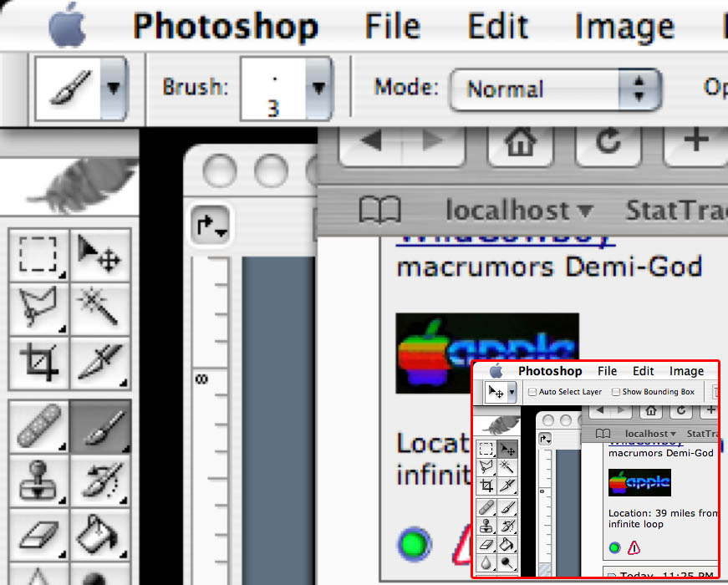Image resolution: width=728 pixels, height=585 pixels.
Task: Choose the Healing Brush bandage tool
Action: [x=38, y=426]
